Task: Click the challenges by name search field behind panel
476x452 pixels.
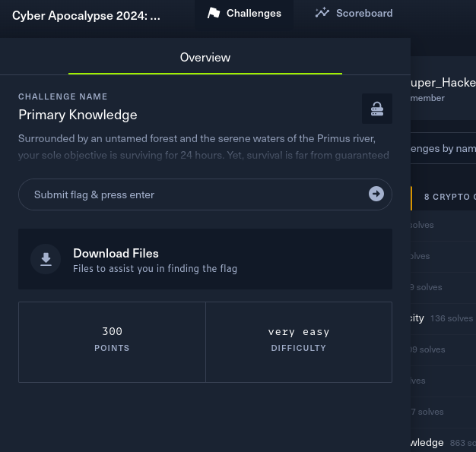Action: pos(443,148)
